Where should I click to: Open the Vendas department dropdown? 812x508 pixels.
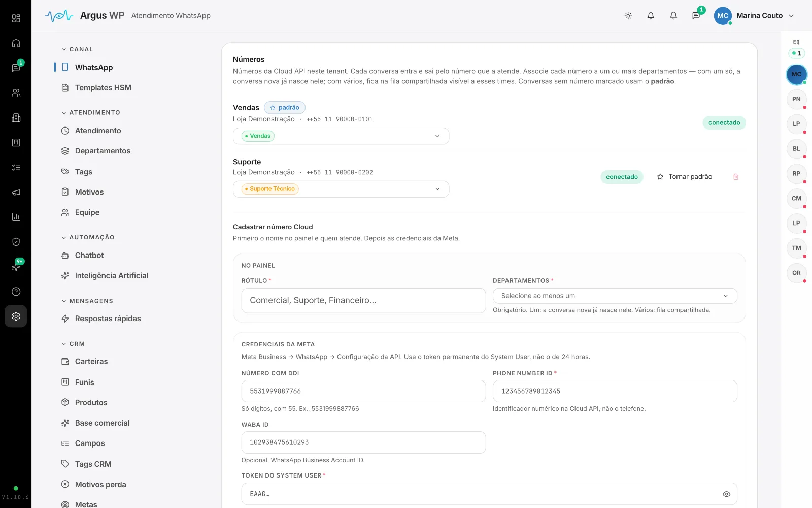coord(341,136)
